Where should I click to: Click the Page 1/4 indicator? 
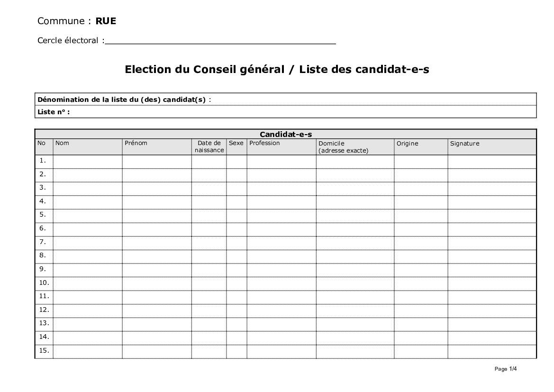click(506, 369)
